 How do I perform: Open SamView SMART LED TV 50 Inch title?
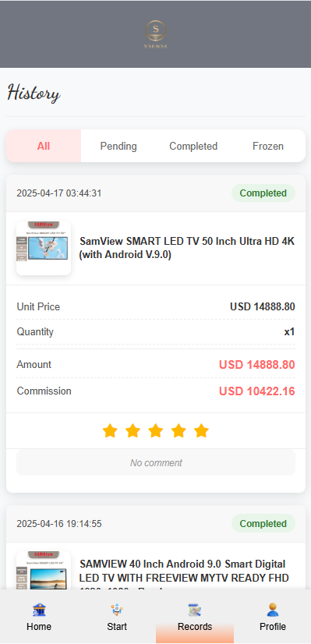coord(187,248)
